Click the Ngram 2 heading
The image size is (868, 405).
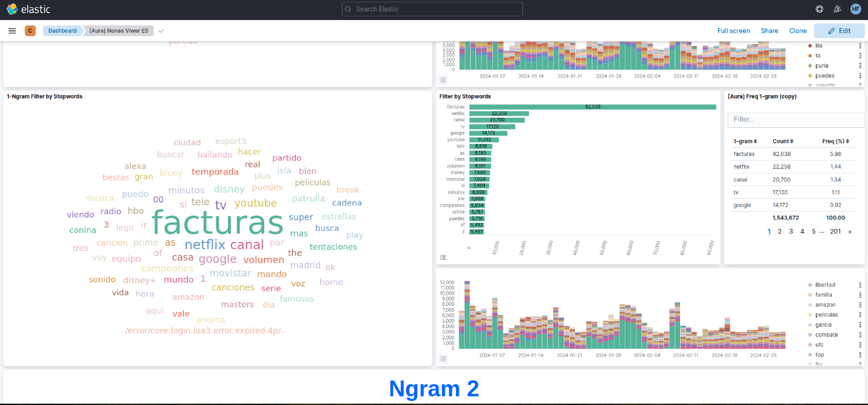434,389
